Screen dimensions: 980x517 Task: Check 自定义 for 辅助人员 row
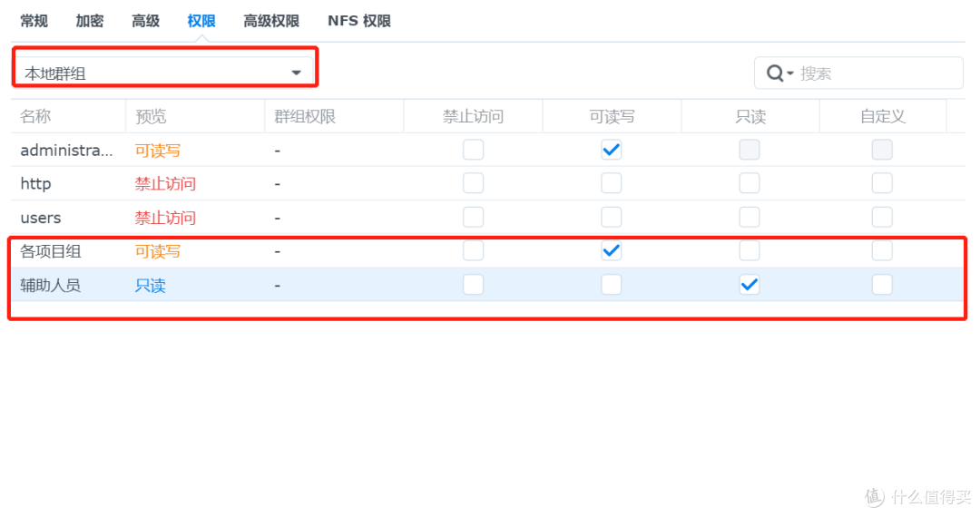[x=882, y=285]
